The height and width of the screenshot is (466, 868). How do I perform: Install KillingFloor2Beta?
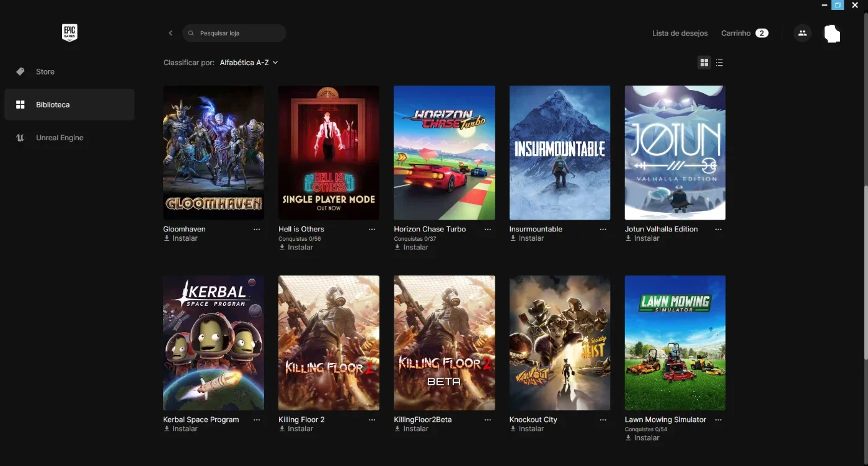pyautogui.click(x=411, y=429)
